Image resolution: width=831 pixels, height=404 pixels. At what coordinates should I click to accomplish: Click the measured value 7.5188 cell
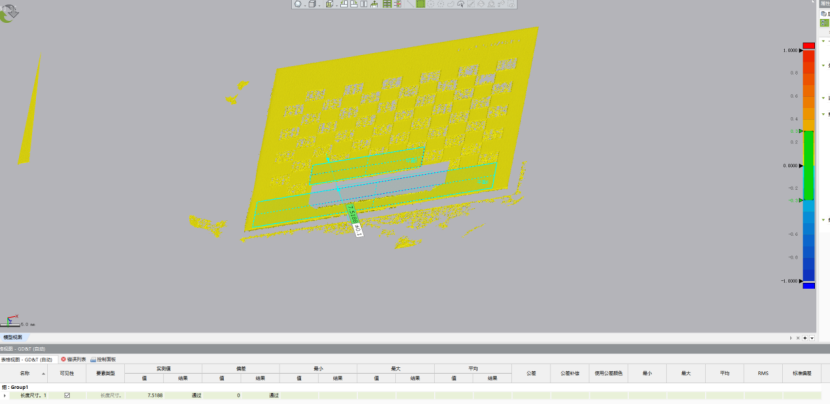coord(144,396)
